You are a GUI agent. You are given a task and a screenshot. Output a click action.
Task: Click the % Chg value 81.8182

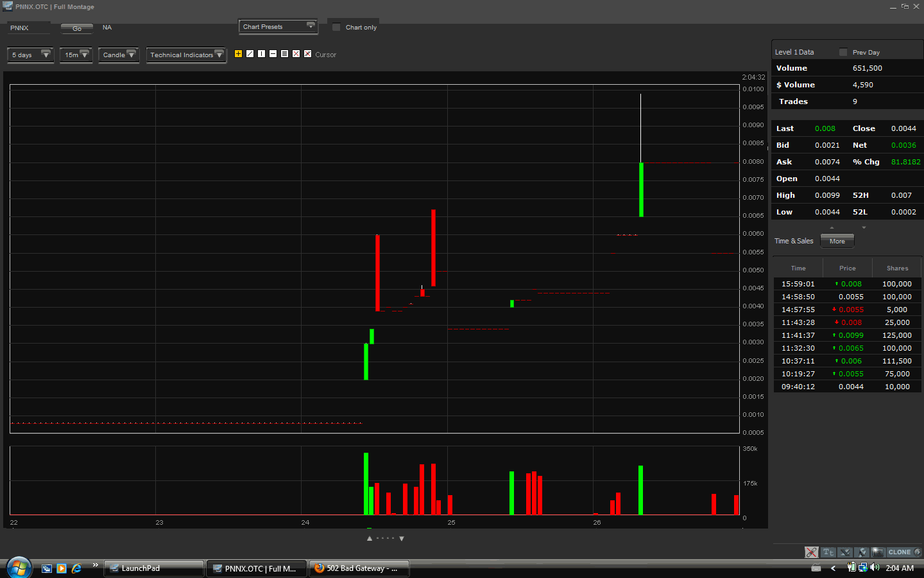tap(905, 162)
